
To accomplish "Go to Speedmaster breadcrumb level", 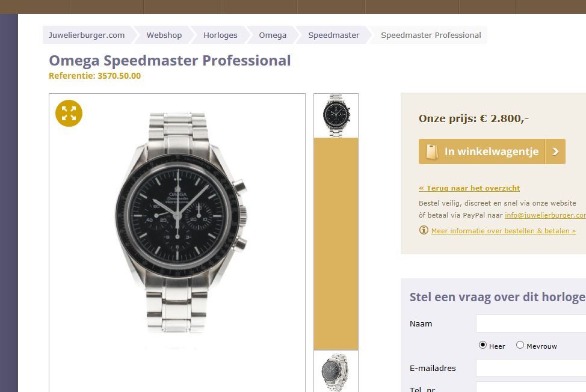I will tap(333, 35).
